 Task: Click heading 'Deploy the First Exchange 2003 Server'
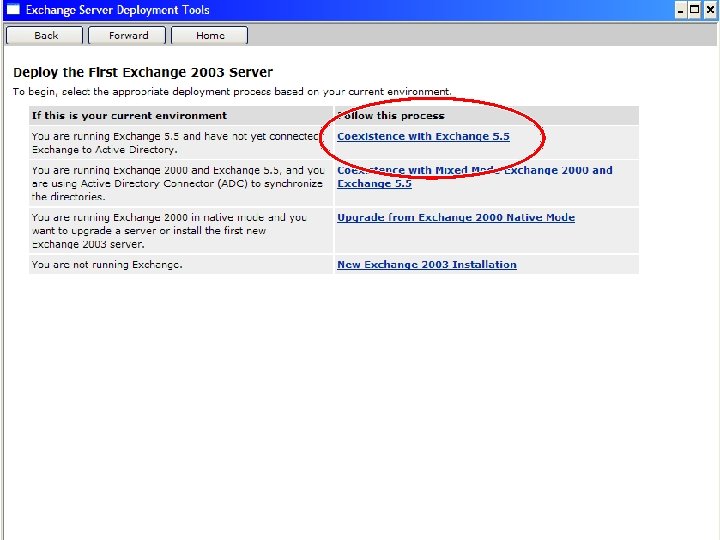click(x=143, y=73)
